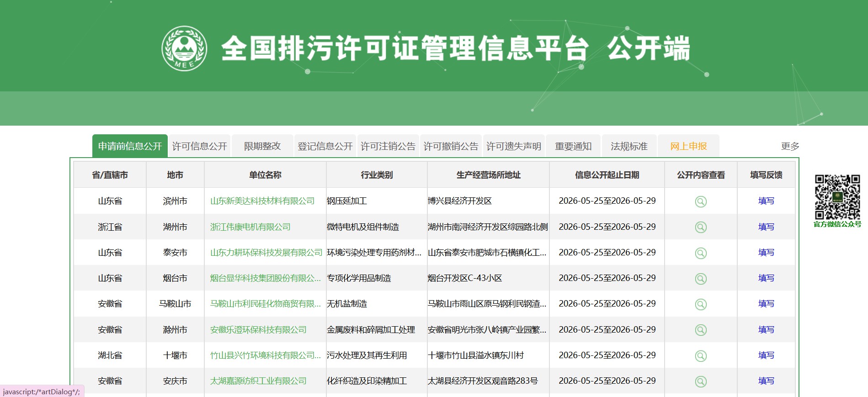The image size is (868, 397).
Task: Click 填写 in the 泰安市 row
Action: (766, 253)
